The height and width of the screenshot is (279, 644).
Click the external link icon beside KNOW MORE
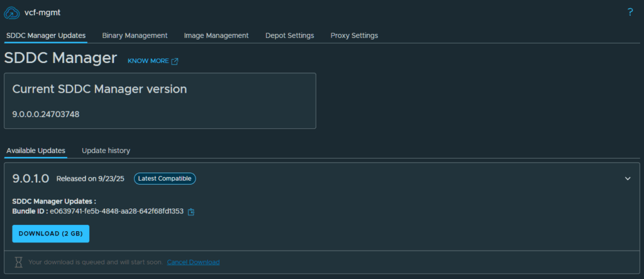point(175,61)
